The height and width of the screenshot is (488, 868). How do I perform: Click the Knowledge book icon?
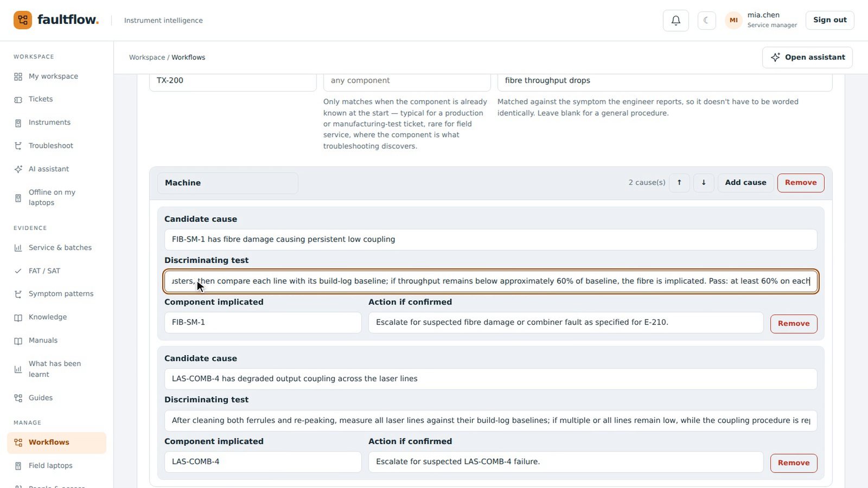(18, 318)
